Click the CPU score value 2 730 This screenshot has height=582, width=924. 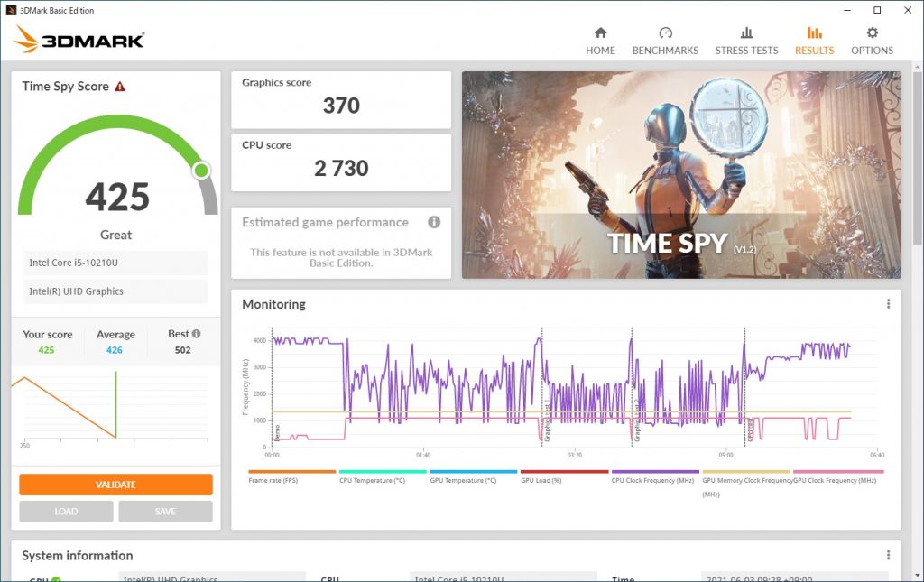click(x=341, y=169)
